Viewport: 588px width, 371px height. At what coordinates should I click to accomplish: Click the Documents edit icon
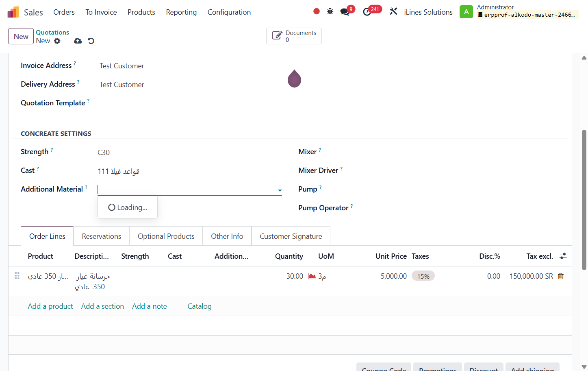tap(277, 36)
